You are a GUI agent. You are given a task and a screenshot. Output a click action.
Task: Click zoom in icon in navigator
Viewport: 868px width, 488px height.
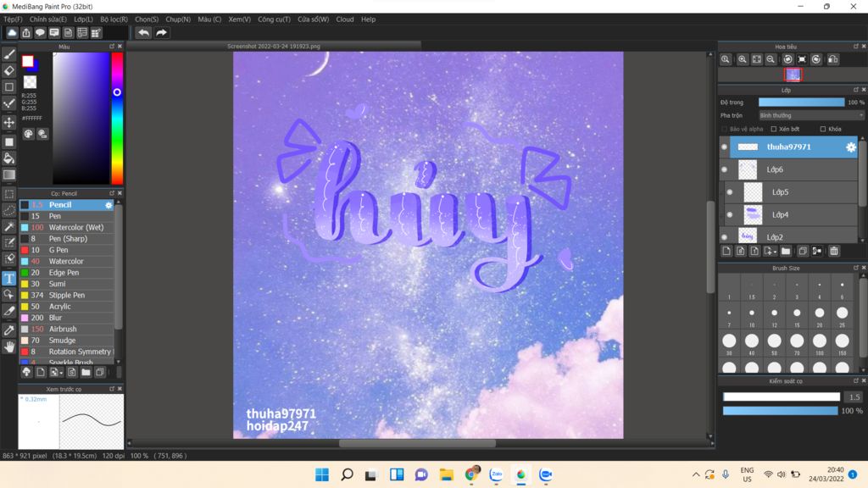click(x=743, y=59)
